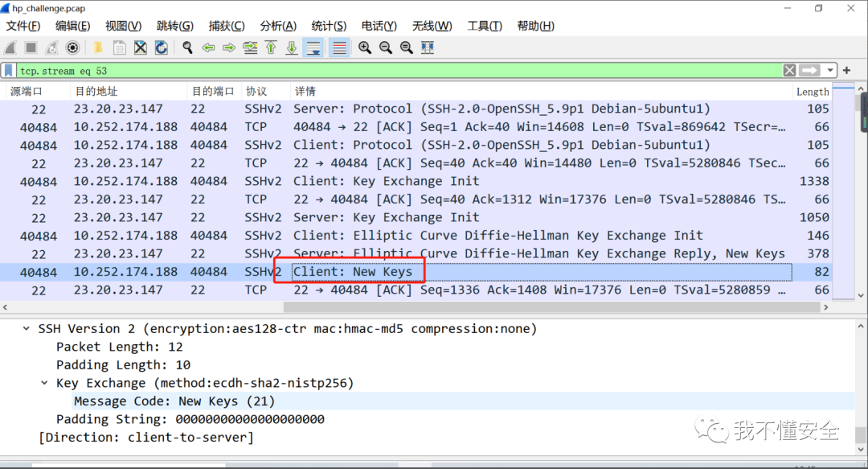
Task: Open capture options gear icon
Action: point(72,47)
